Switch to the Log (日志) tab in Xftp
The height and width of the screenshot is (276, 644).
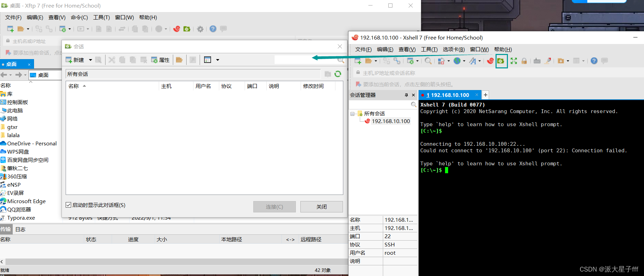(x=20, y=229)
